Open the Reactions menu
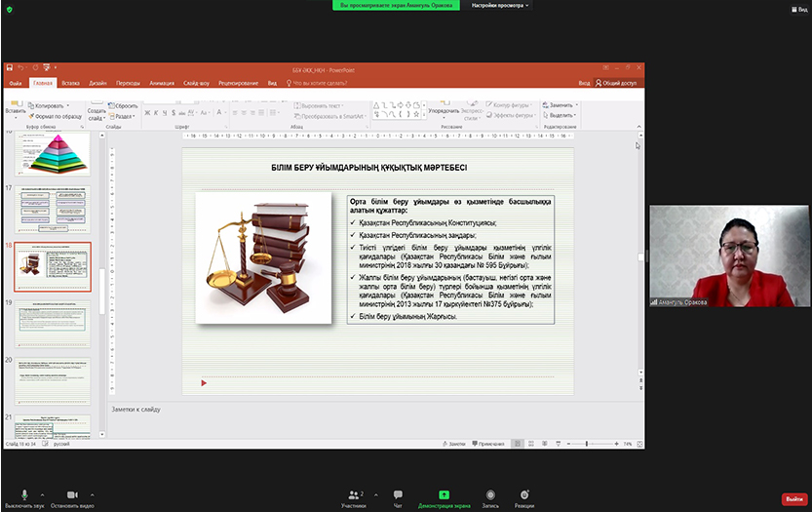This screenshot has height=512, width=812. coord(524,495)
